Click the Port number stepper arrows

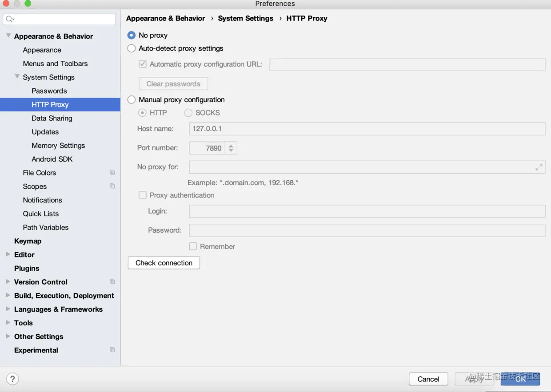(x=231, y=148)
